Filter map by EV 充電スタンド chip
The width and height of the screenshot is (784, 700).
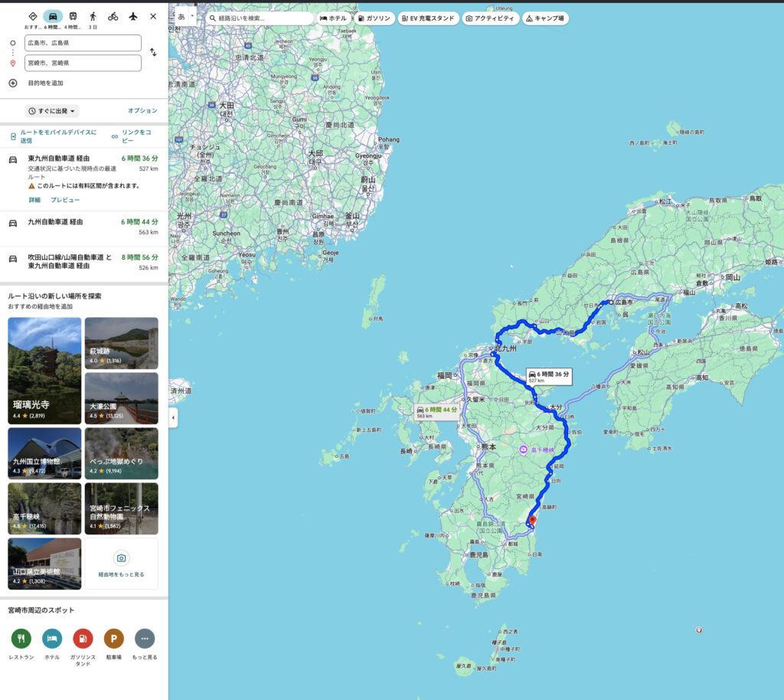point(429,18)
